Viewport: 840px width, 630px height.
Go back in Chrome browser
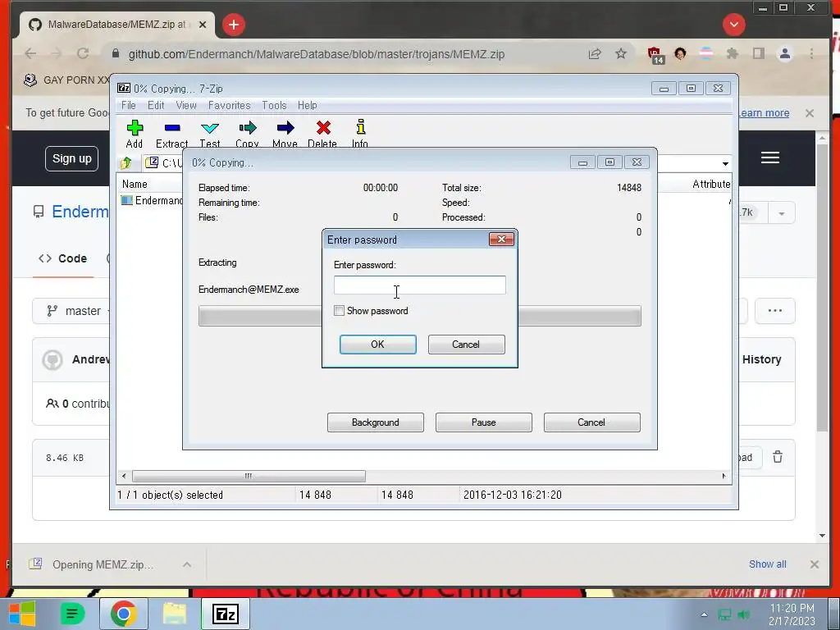(30, 53)
